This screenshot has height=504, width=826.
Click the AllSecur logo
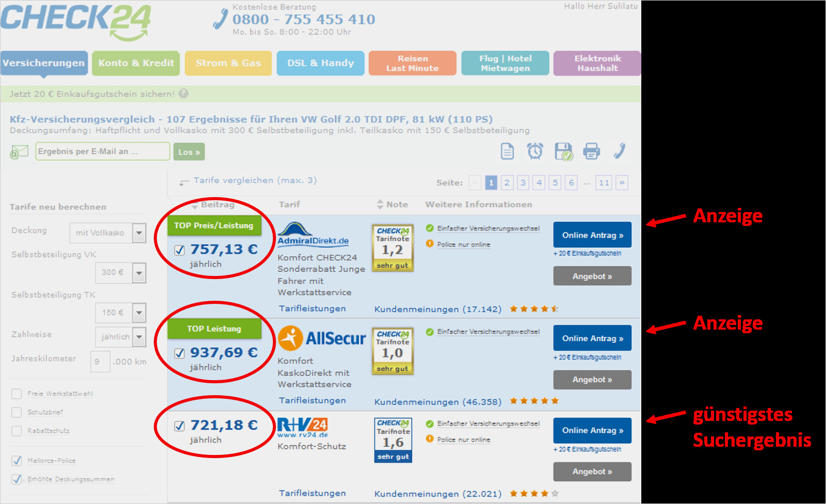[x=322, y=338]
